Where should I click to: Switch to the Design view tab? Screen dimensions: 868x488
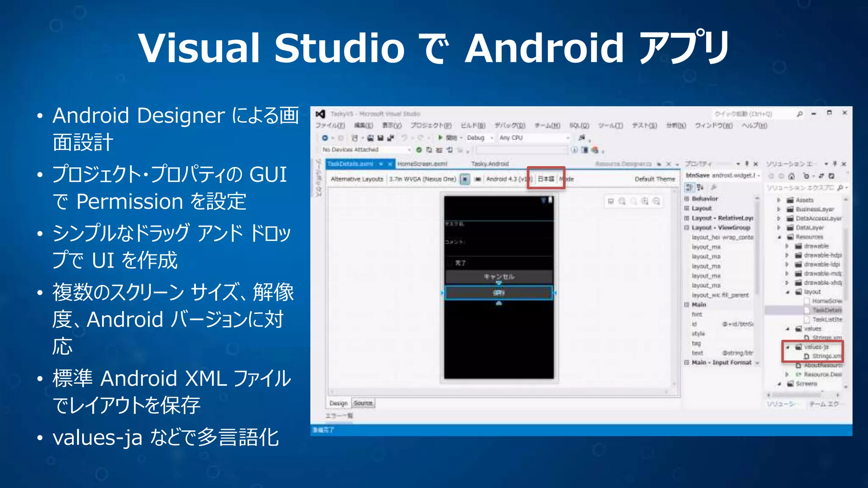pos(338,403)
